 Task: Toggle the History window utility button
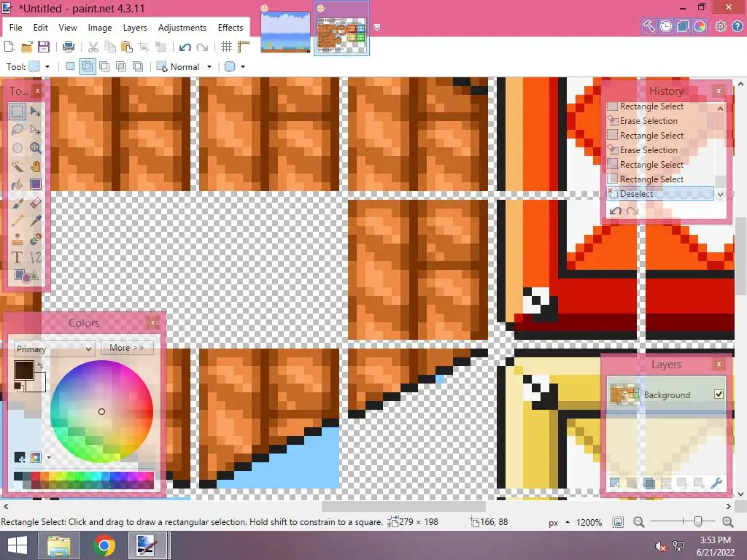666,26
